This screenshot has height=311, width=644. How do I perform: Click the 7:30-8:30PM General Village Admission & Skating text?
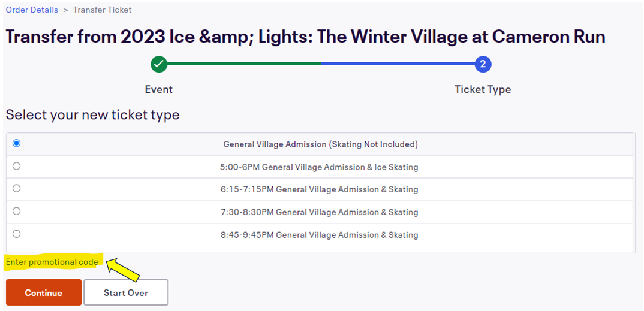[x=319, y=212]
